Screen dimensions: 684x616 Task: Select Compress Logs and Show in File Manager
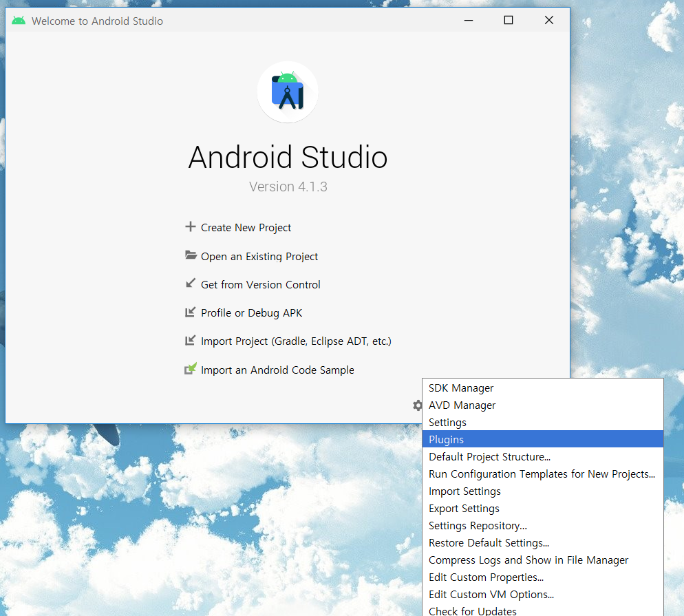543,560
